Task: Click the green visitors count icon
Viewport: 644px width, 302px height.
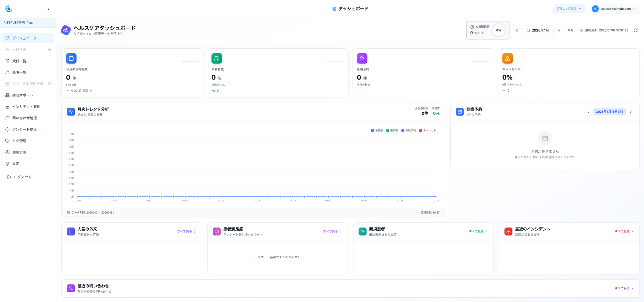Action: coord(217,59)
